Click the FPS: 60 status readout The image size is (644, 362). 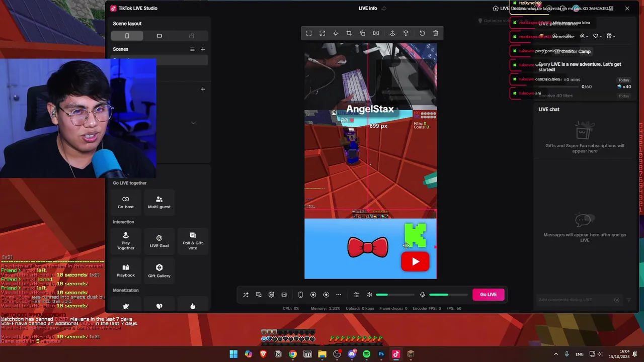coord(454,308)
